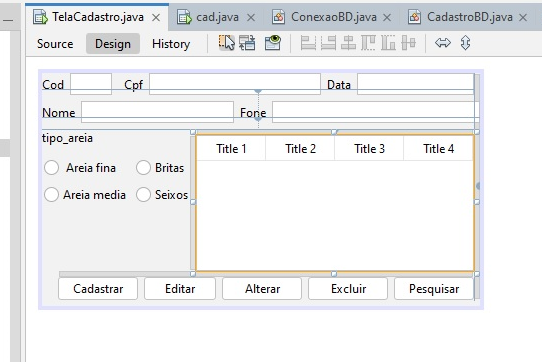Center components vertically
The width and height of the screenshot is (542, 362).
(409, 43)
